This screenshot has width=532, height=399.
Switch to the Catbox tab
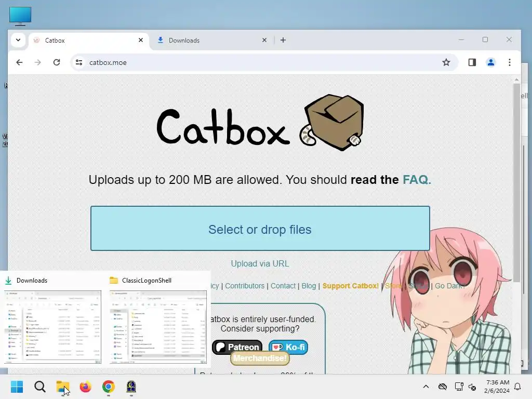click(x=89, y=41)
